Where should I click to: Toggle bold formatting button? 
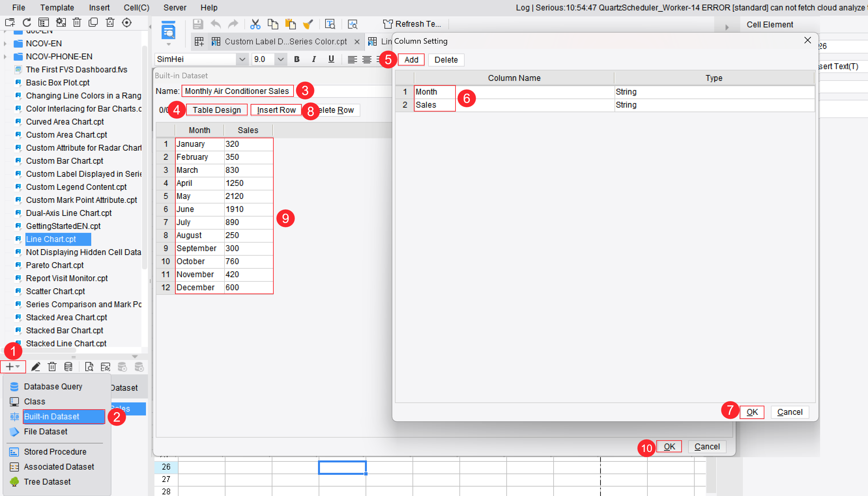[x=297, y=59]
